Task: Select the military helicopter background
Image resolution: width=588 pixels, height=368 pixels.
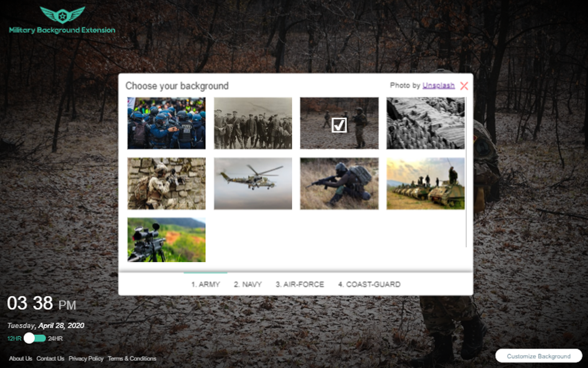Action: [x=252, y=183]
